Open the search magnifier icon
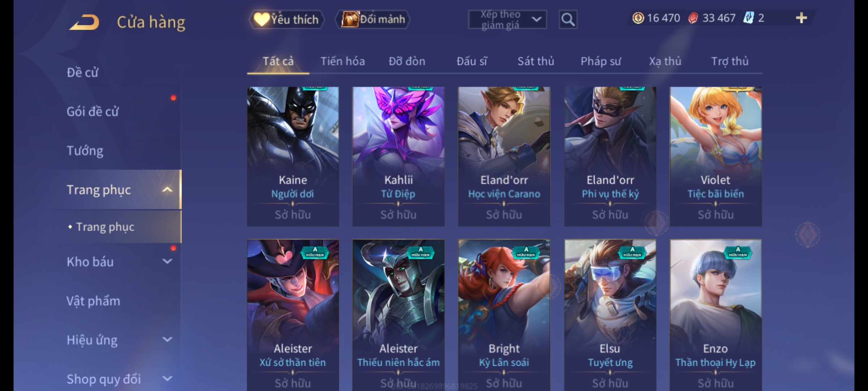Viewport: 868px width, 391px height. point(568,20)
